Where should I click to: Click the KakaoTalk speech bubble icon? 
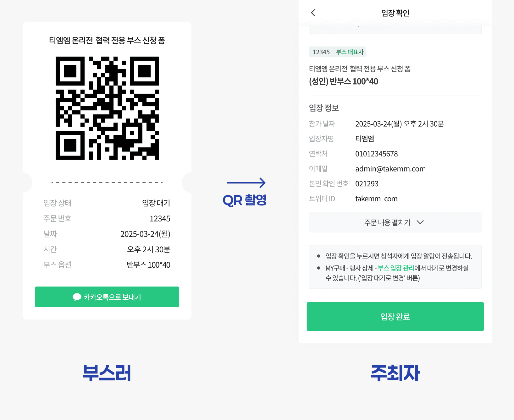[77, 297]
